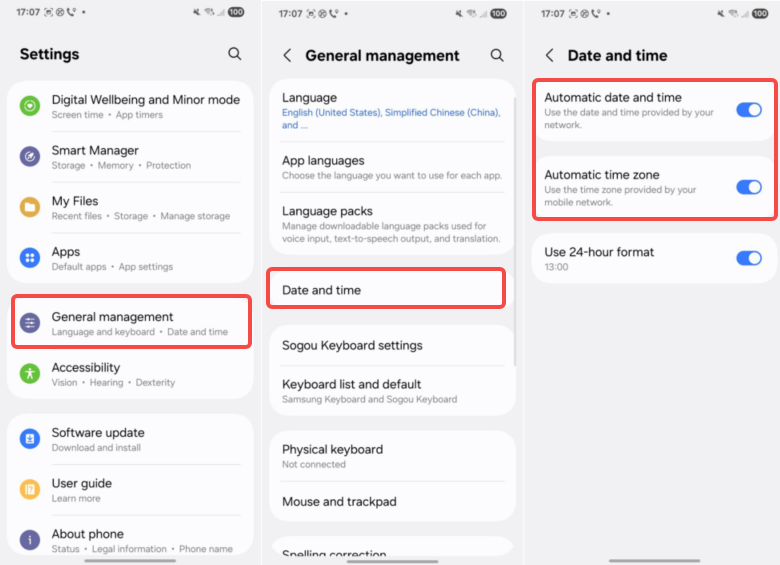Screen dimensions: 780x565
Task: Tap the Apps blue four-dot icon
Action: (x=30, y=258)
